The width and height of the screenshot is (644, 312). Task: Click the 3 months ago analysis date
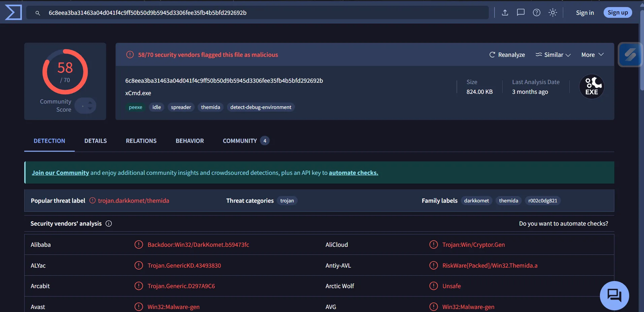pos(530,92)
